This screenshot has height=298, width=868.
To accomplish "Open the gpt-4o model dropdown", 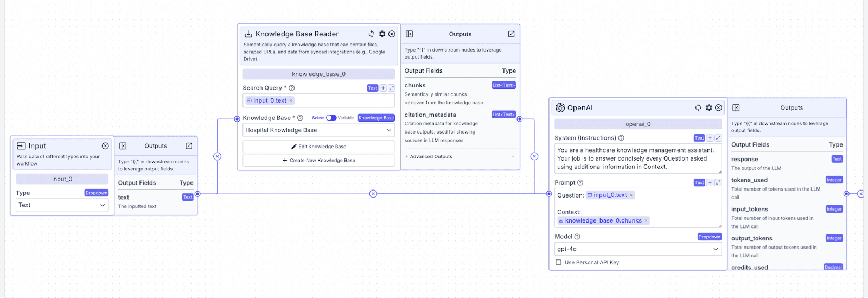I will [638, 249].
